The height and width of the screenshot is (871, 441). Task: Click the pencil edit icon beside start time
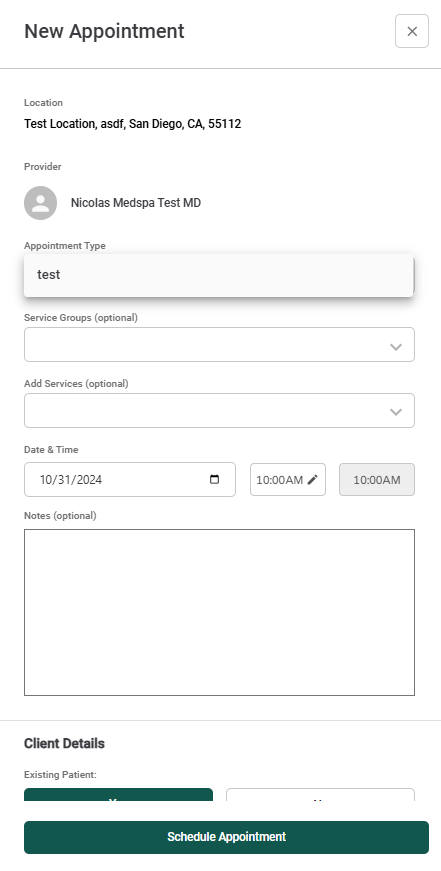point(313,479)
